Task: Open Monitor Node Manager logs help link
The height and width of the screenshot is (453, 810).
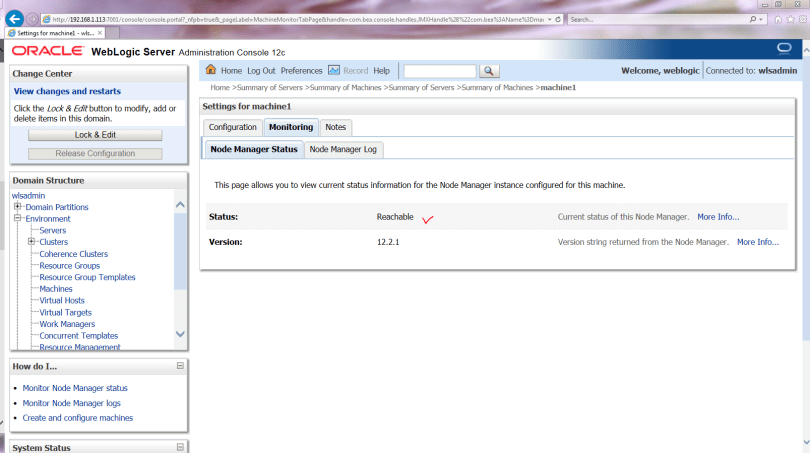Action: coord(71,403)
